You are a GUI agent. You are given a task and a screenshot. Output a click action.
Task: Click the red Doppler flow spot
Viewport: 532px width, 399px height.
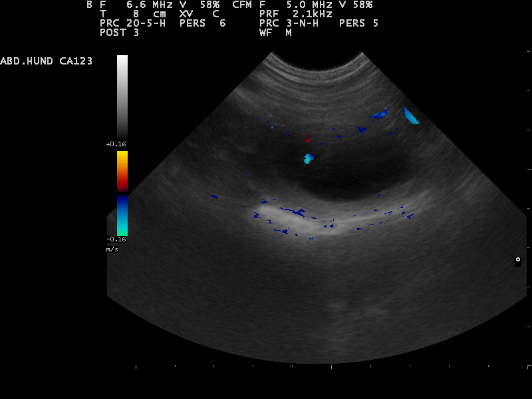click(307, 140)
